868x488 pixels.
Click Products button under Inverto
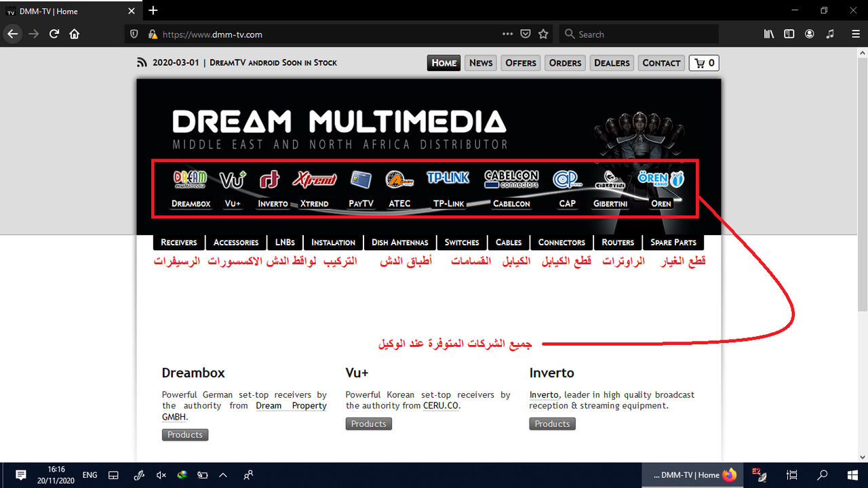pyautogui.click(x=553, y=424)
